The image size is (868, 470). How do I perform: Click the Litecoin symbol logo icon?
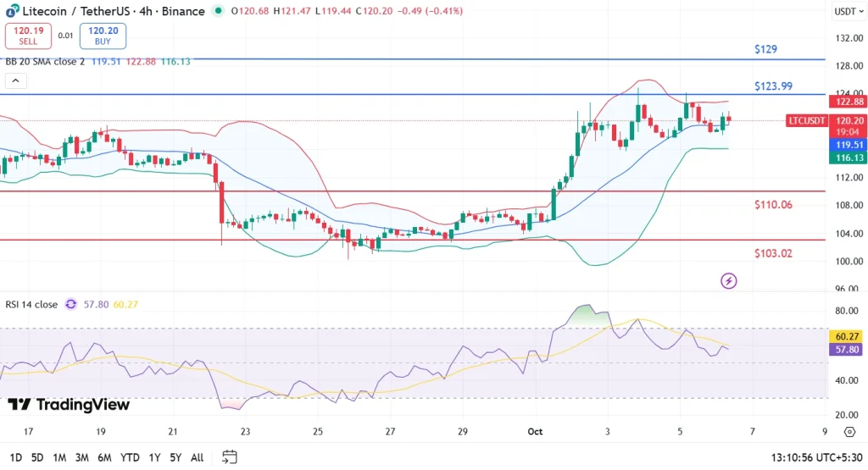[x=12, y=11]
